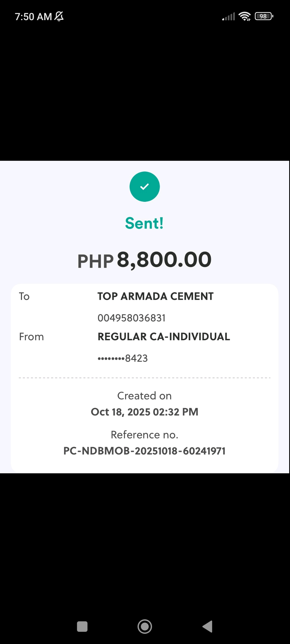Screen dimensions: 290x644
Task: Select recipient name TOP ARMADA CEMENT
Action: 155,297
